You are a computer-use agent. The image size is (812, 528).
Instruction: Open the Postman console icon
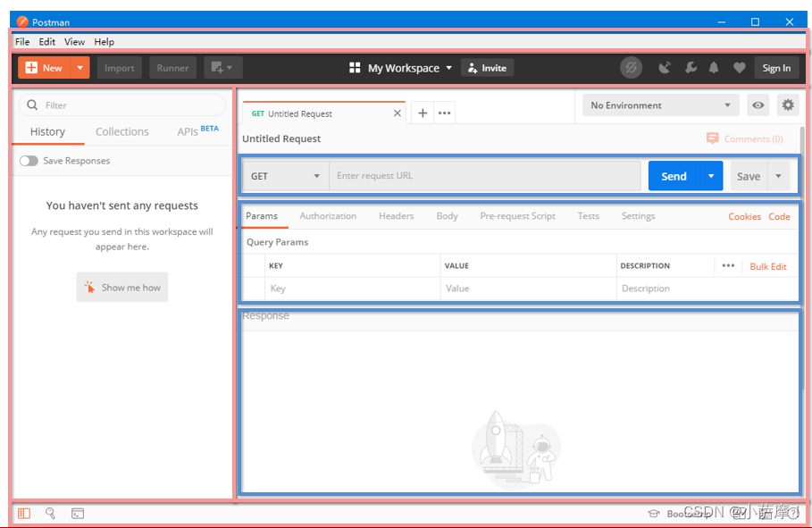tap(78, 513)
